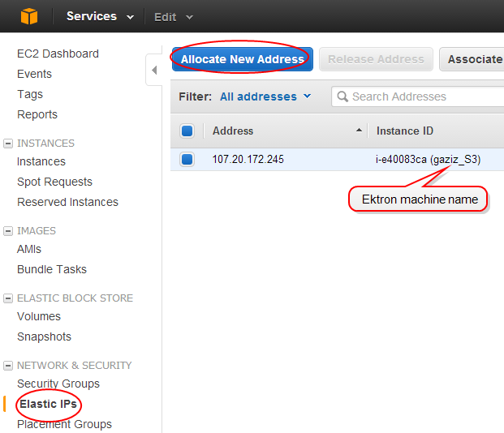Open Instances in the sidebar

tap(41, 161)
